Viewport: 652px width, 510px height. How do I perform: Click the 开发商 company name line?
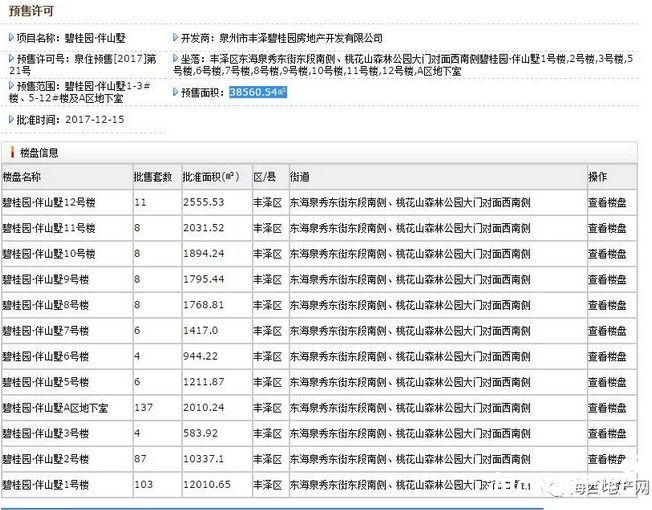278,38
